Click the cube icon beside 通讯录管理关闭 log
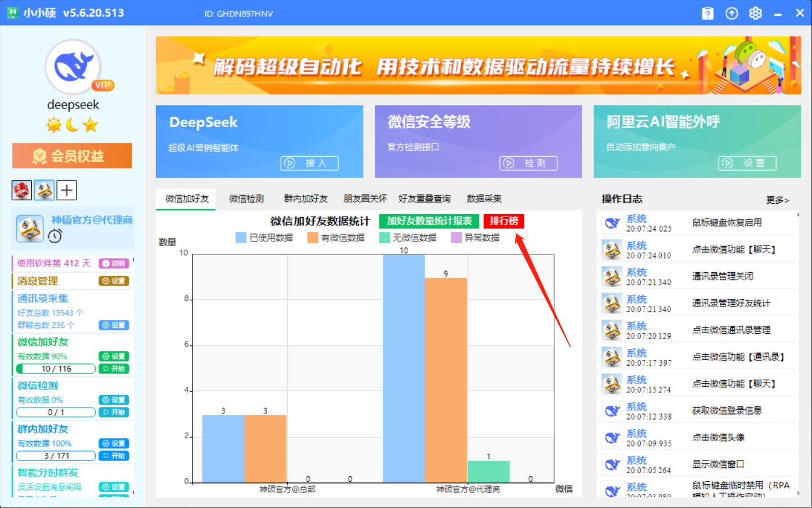 [x=612, y=276]
